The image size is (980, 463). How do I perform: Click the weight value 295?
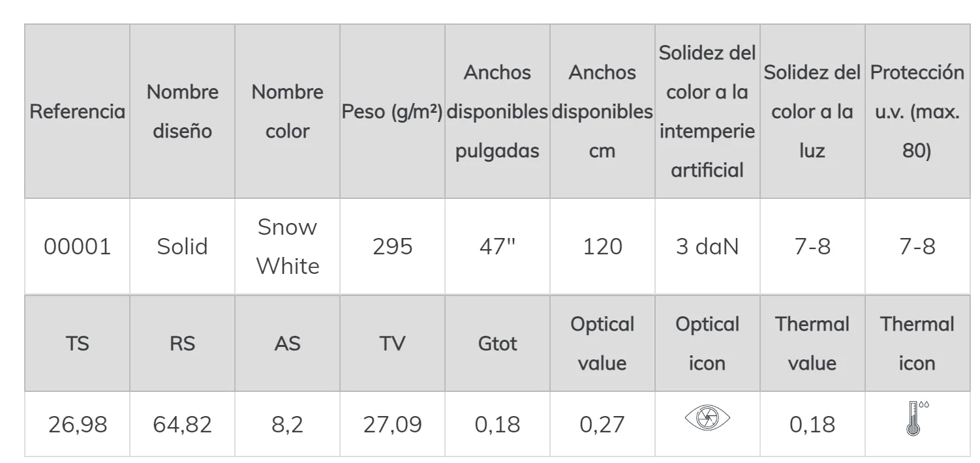pyautogui.click(x=392, y=246)
